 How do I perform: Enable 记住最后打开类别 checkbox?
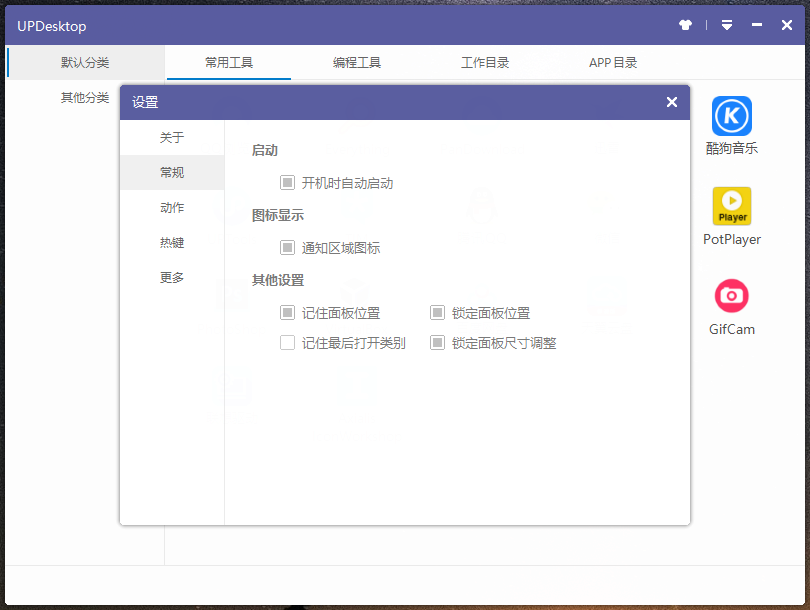[x=287, y=343]
